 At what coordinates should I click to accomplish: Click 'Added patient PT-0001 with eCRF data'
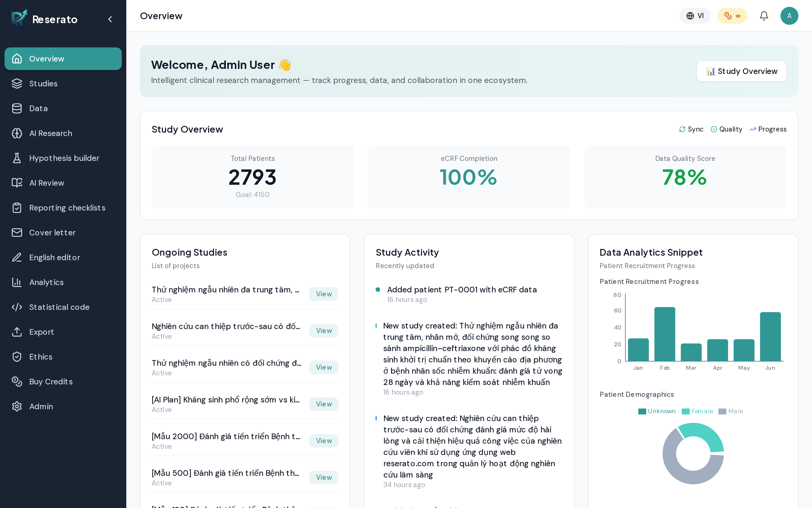[x=462, y=290]
